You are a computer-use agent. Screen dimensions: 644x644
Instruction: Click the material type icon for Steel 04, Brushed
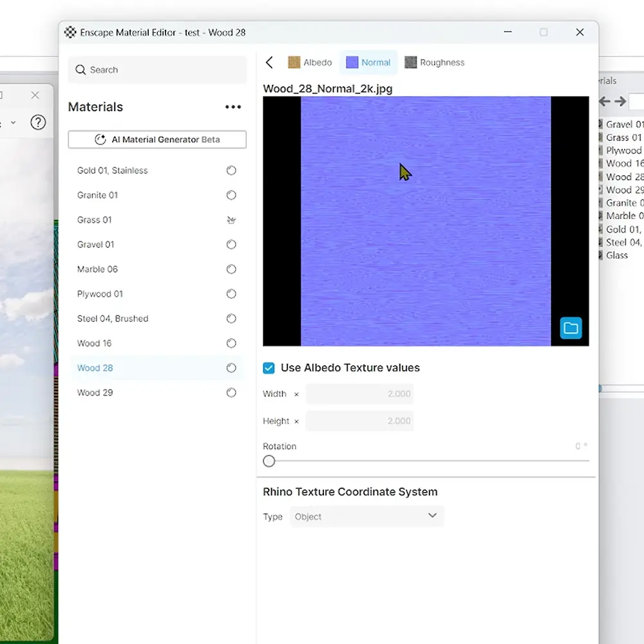click(x=231, y=318)
